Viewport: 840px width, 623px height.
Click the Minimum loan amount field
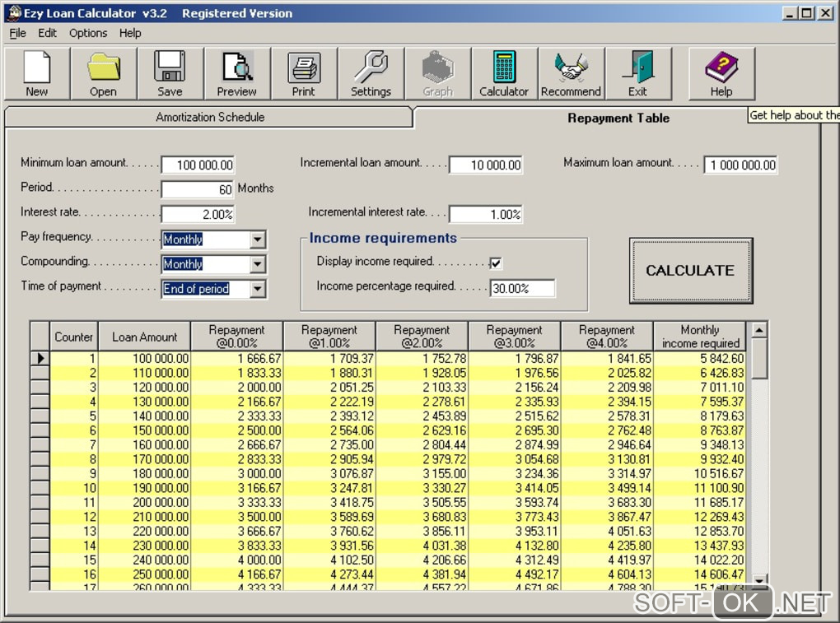(198, 165)
